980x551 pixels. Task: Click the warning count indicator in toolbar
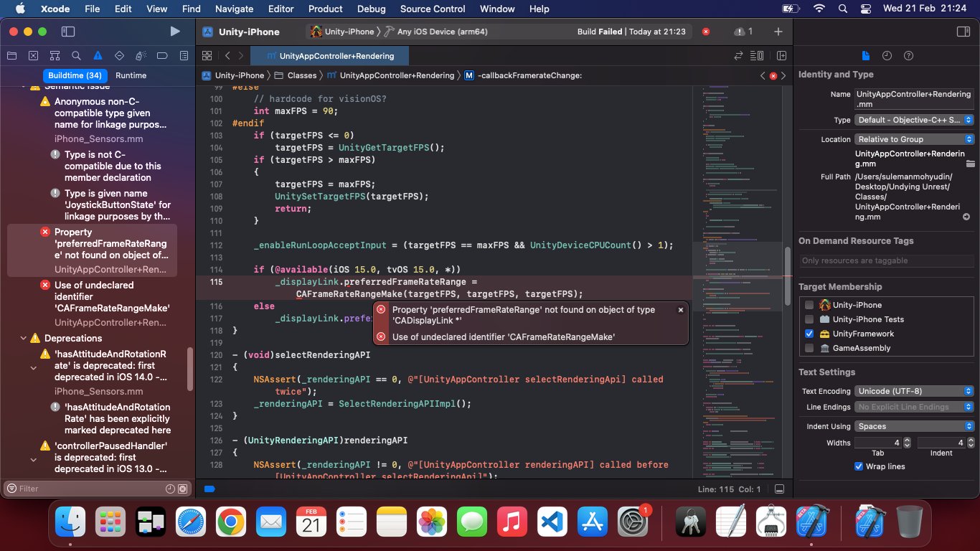coord(743,32)
